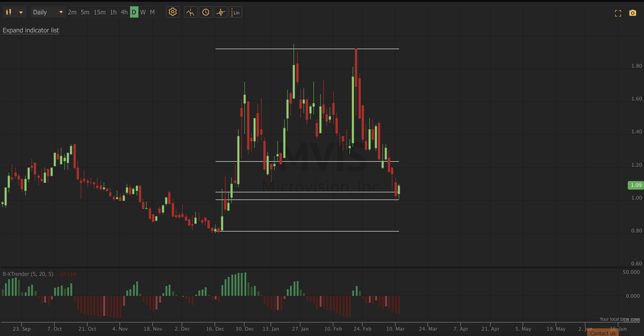Screen dimensions: 644x336
Task: Select the 4h timeframe button
Action: pos(124,12)
